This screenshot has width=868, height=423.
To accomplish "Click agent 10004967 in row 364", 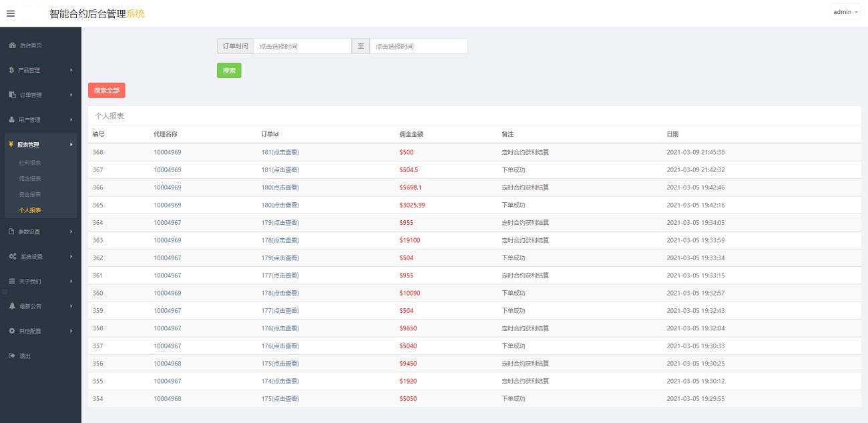I will coord(168,222).
